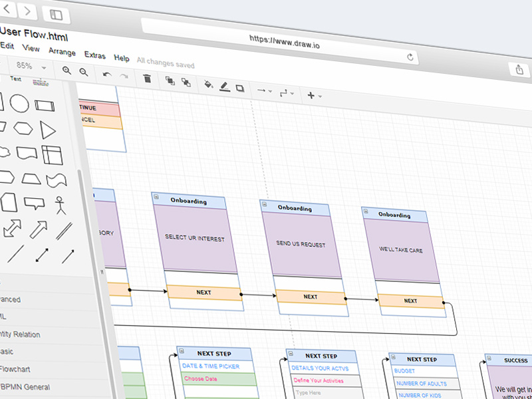This screenshot has height=399, width=532.
Task: Collapse the DATE & TIME PICKER container
Action: (182, 350)
